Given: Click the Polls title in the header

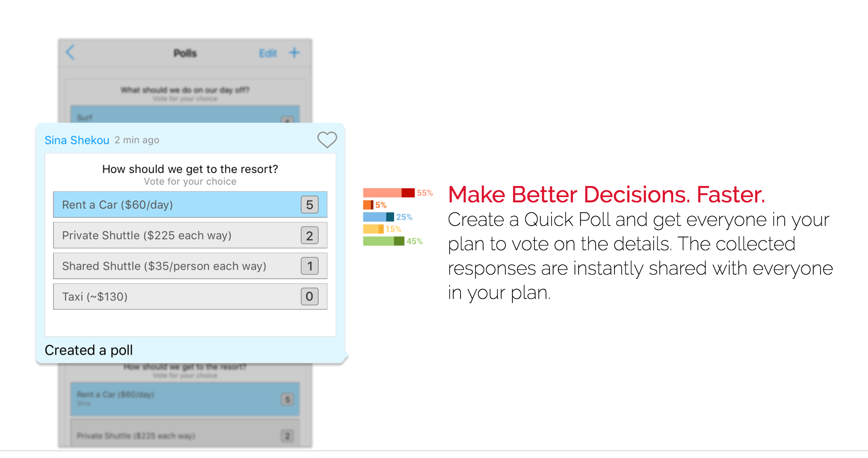Looking at the screenshot, I should tap(185, 53).
